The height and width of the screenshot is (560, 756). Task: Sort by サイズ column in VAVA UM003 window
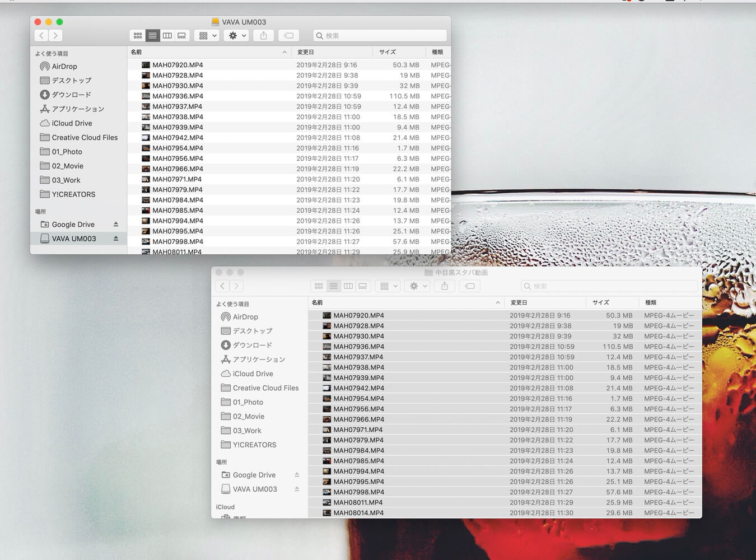click(x=399, y=52)
